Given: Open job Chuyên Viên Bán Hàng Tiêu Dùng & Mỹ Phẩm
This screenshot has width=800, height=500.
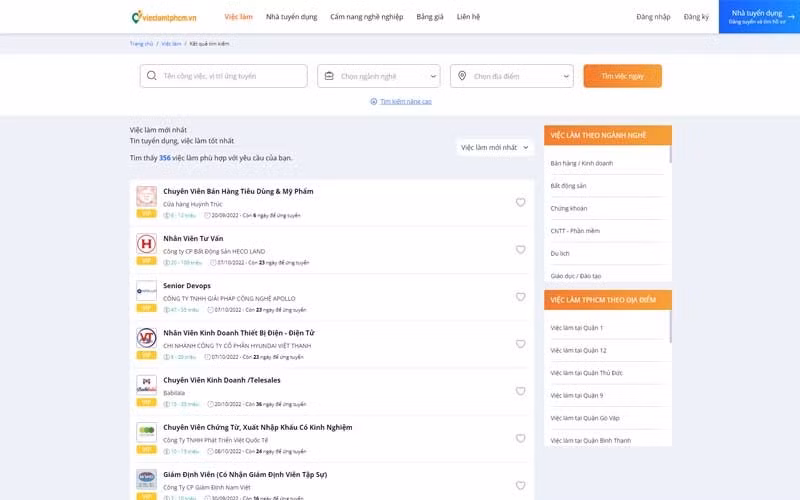Looking at the screenshot, I should coord(238,191).
